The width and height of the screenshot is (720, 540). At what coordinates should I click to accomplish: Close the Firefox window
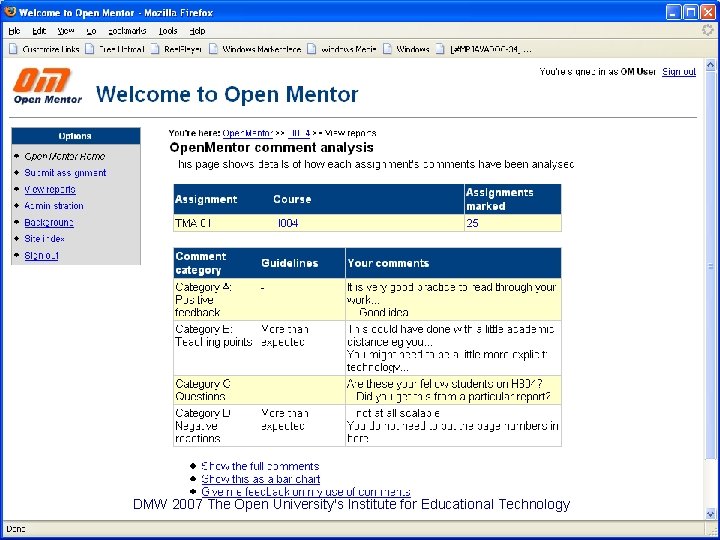[x=707, y=12]
